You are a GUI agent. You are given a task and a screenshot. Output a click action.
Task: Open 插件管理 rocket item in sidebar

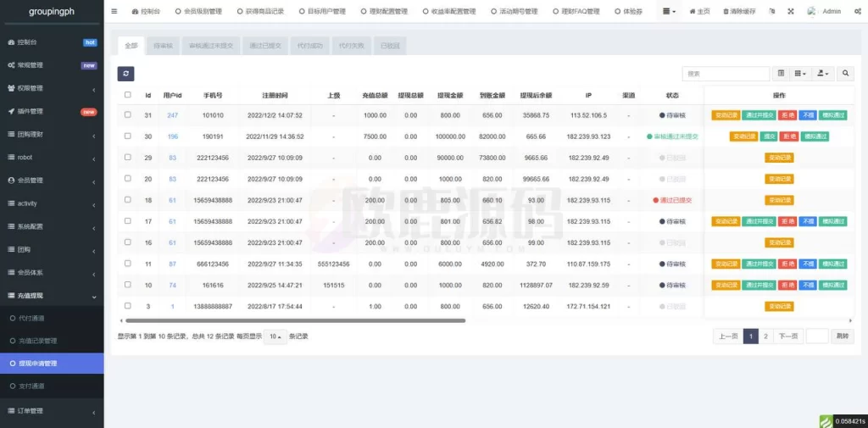[x=52, y=111]
